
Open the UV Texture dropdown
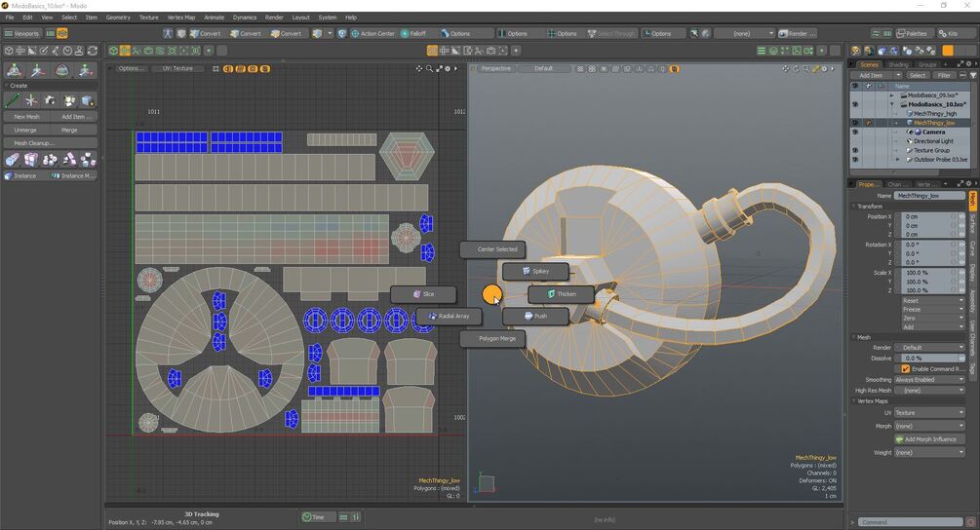pos(929,413)
